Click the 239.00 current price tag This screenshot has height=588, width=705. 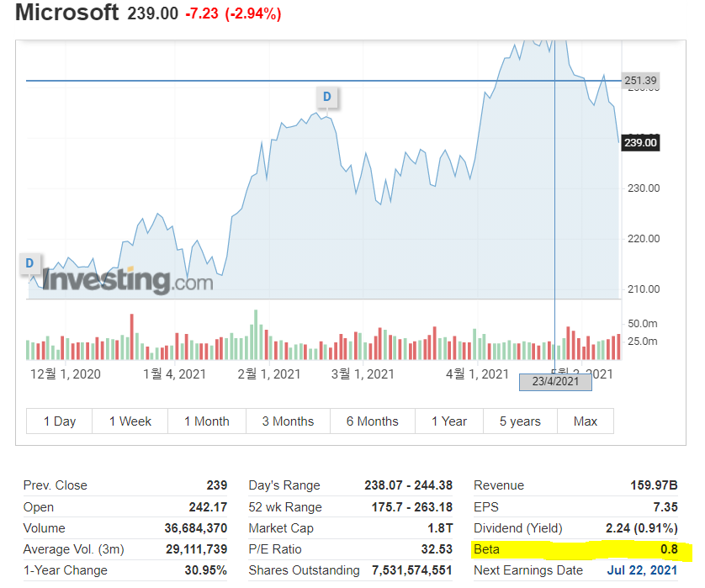(641, 142)
